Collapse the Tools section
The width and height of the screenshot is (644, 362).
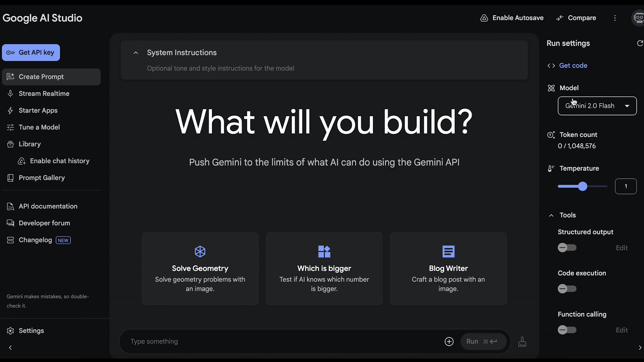pyautogui.click(x=551, y=215)
